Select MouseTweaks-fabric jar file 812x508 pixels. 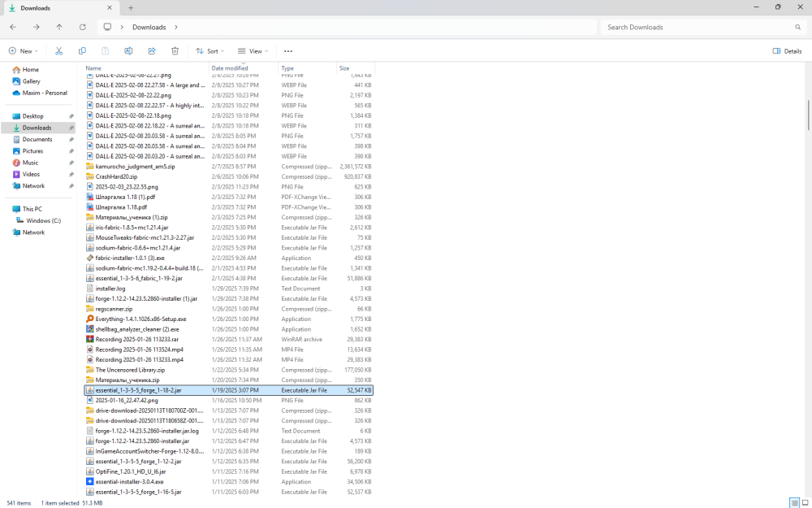(228, 237)
